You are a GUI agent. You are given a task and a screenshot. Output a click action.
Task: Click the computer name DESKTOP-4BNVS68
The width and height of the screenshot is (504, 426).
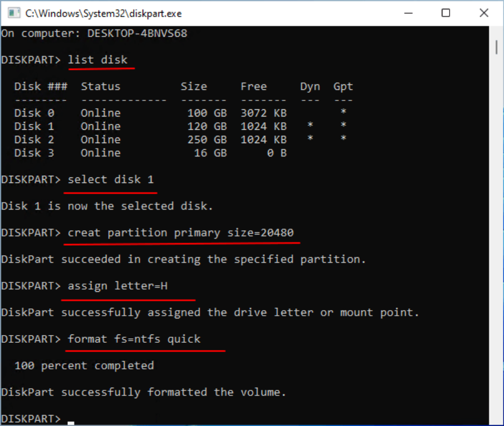click(x=137, y=33)
